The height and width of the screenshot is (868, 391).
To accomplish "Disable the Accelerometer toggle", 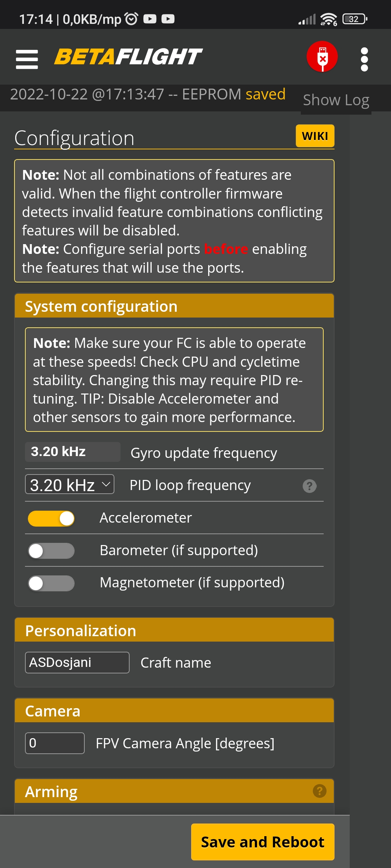I will 51,518.
